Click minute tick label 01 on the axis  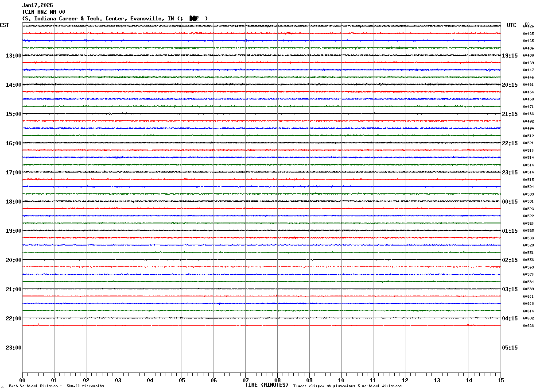[x=54, y=380]
